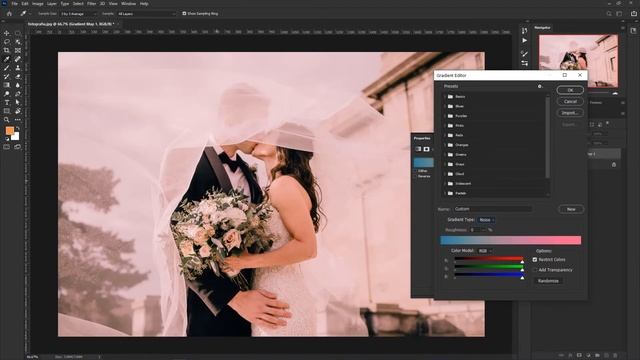The image size is (640, 360).
Task: Select the Brush tool
Action: (7, 68)
